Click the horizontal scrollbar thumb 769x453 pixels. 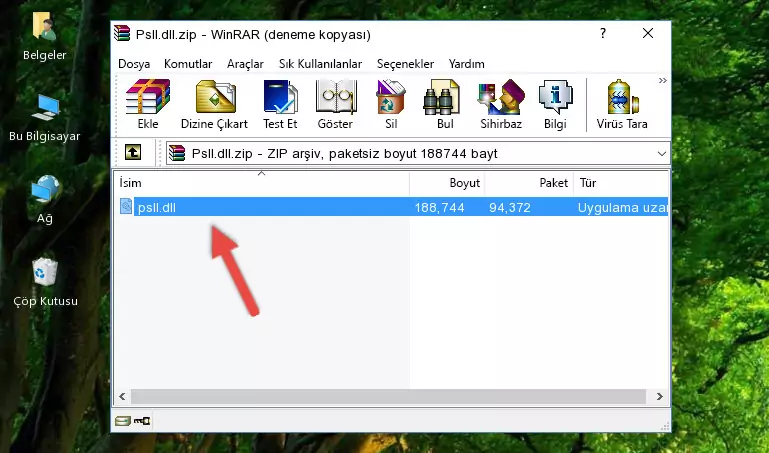tap(388, 396)
